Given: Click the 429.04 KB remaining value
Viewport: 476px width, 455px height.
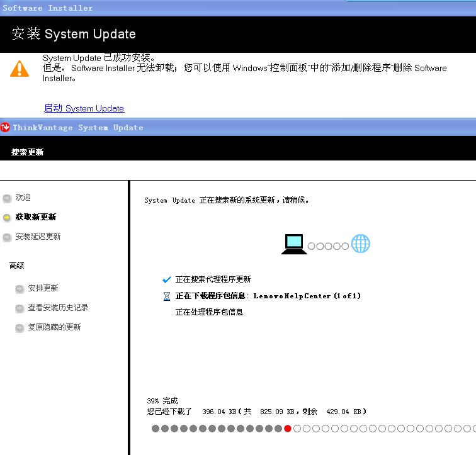Looking at the screenshot, I should point(344,412).
